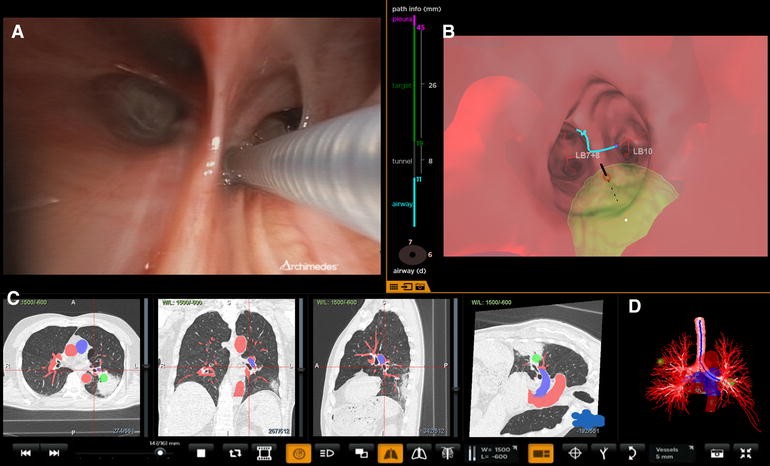Screen dimensions: 770x466
Task: Select the orange filled lungs view
Action: pyautogui.click(x=391, y=453)
